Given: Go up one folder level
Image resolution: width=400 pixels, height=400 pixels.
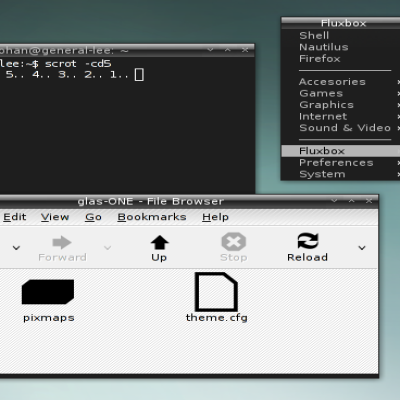Looking at the screenshot, I should click(x=159, y=249).
